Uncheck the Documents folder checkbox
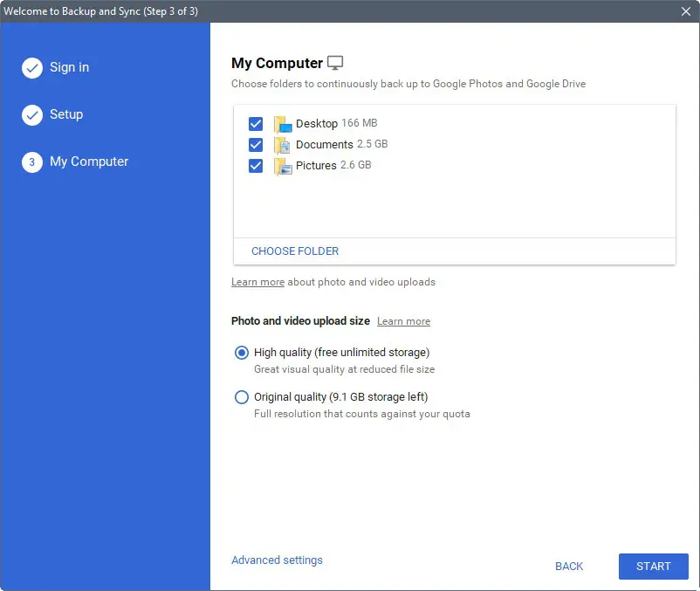 [256, 145]
